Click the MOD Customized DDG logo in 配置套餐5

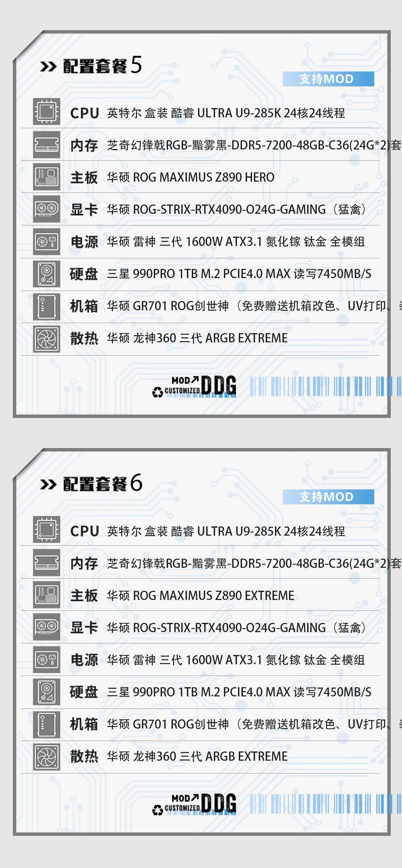pyautogui.click(x=194, y=387)
